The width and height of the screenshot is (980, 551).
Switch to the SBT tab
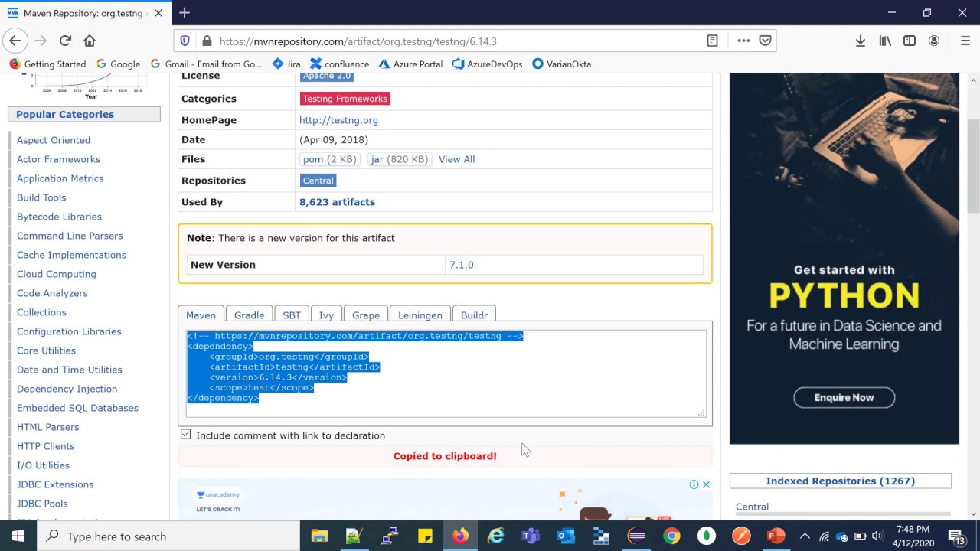click(x=292, y=315)
